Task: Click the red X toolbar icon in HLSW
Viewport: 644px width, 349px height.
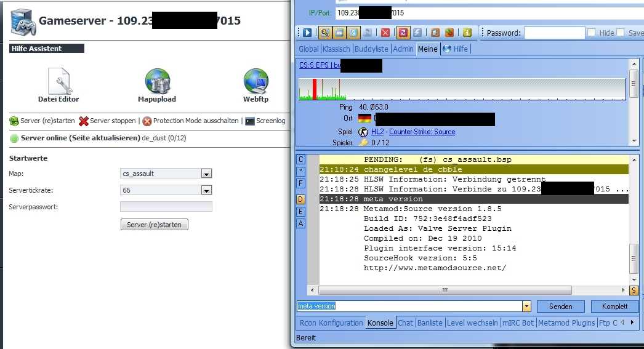Action: [385, 33]
